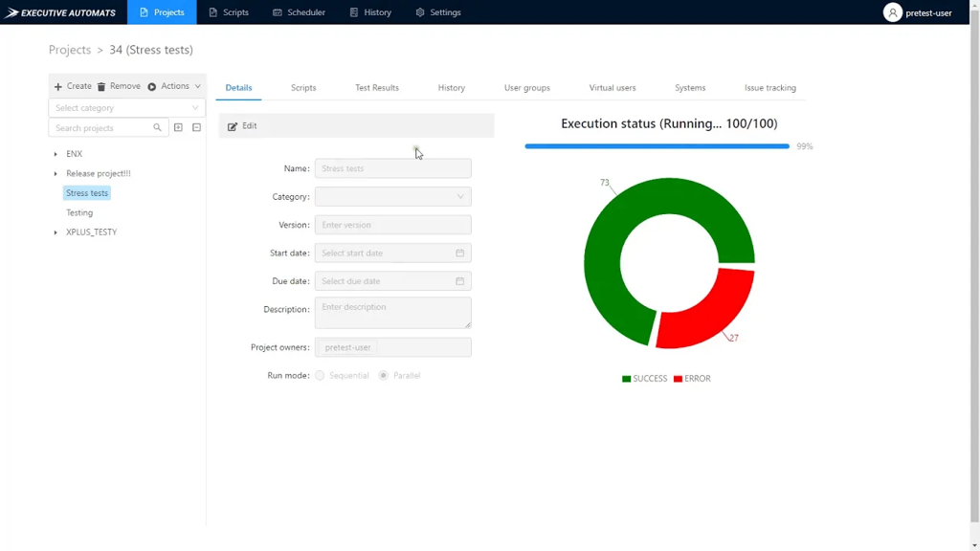Open the Issue tracking tab

[x=769, y=87]
